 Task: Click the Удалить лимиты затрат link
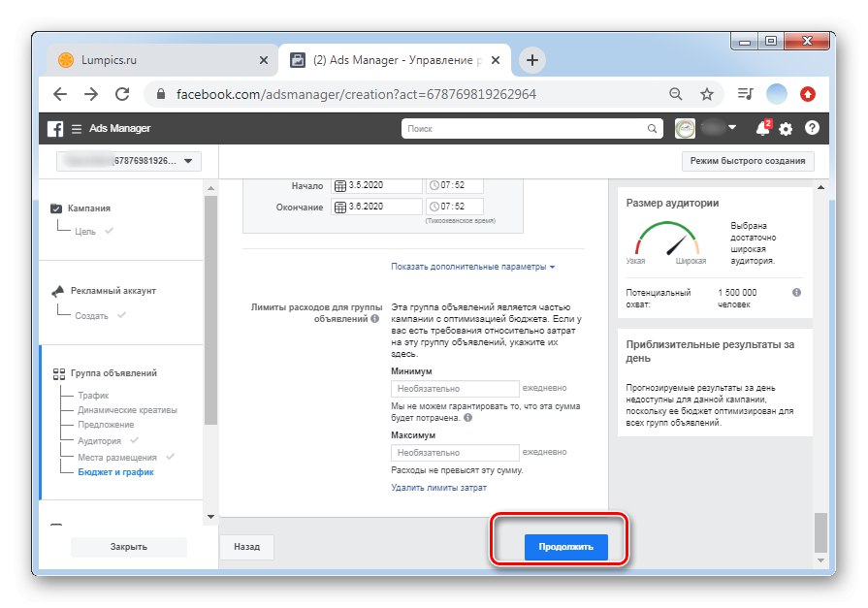pos(439,488)
